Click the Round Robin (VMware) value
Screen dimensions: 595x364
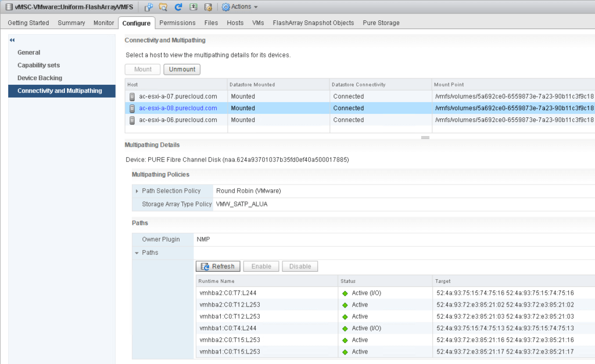[249, 191]
